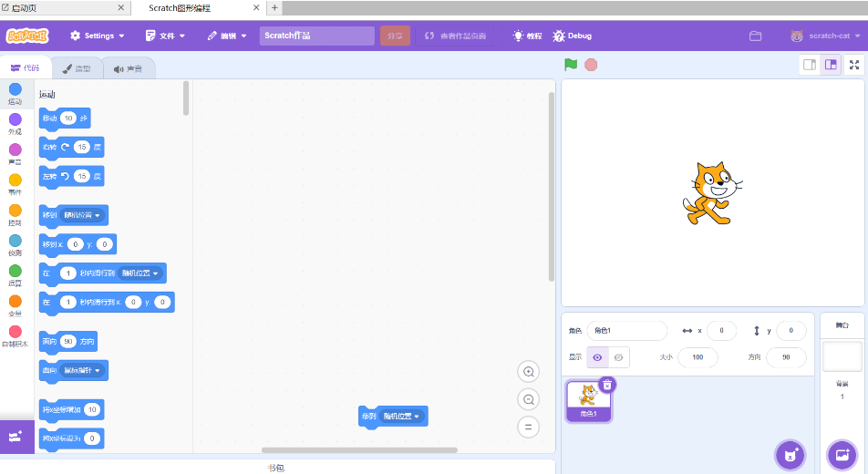Click the project title field Scratch作品
Screen dimensions: 868x474
[316, 36]
